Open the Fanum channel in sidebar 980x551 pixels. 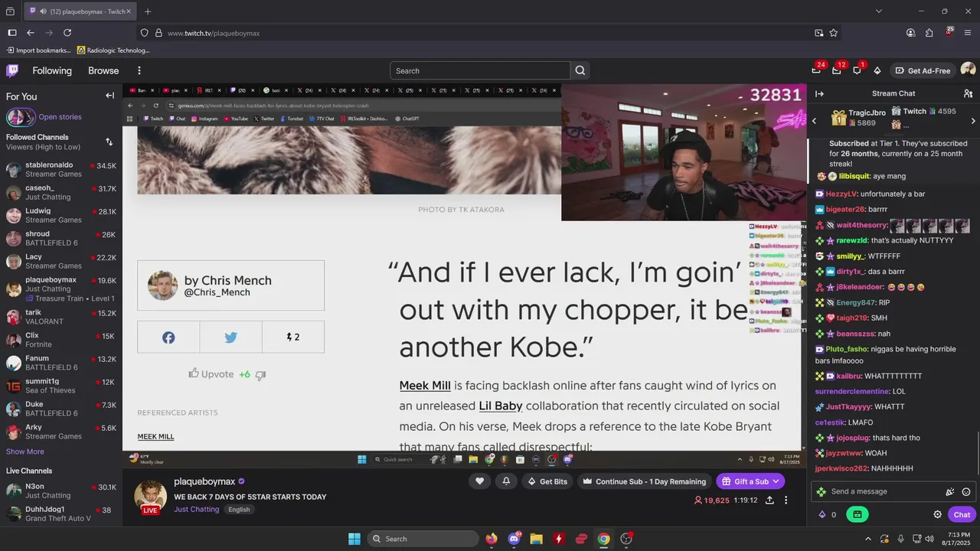(61, 363)
